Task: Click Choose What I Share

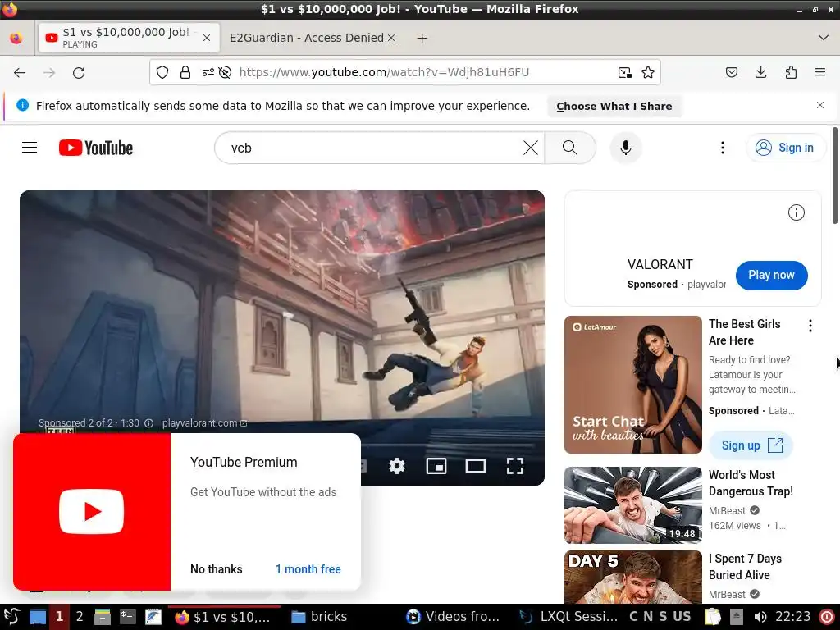Action: pyautogui.click(x=614, y=106)
